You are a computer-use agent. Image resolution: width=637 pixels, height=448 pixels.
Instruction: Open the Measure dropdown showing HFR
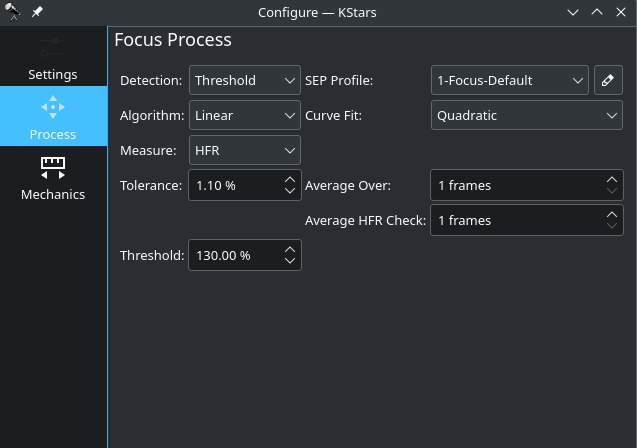(245, 150)
